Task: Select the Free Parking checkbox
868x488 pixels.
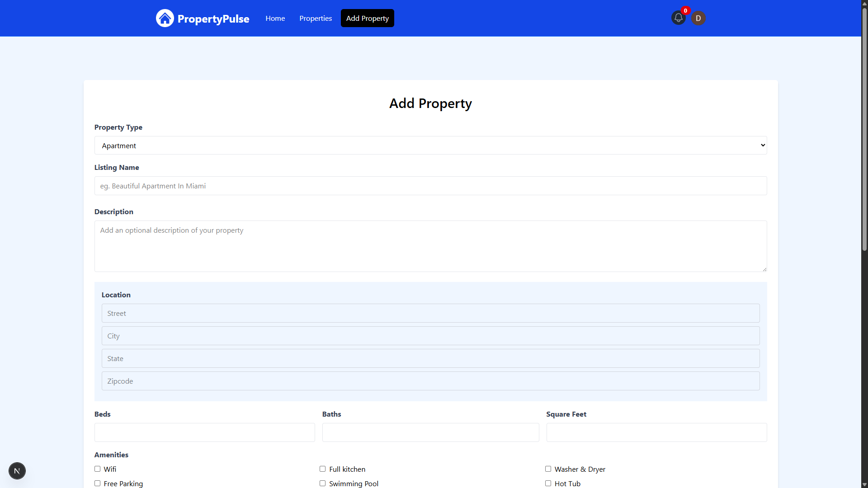Action: (x=97, y=483)
